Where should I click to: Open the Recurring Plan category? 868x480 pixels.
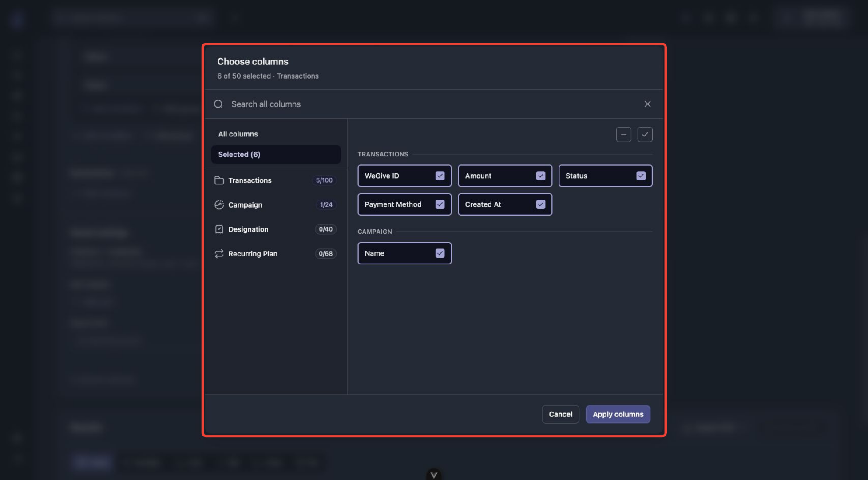coord(276,254)
